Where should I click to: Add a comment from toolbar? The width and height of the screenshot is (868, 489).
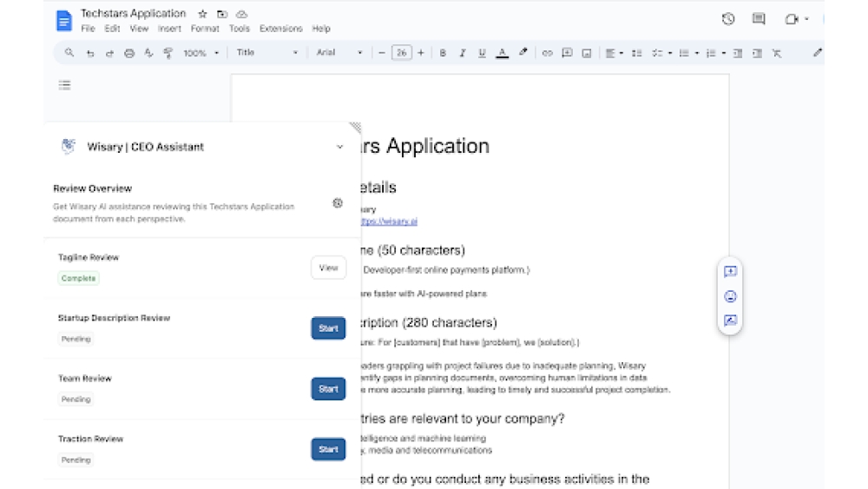(x=567, y=53)
